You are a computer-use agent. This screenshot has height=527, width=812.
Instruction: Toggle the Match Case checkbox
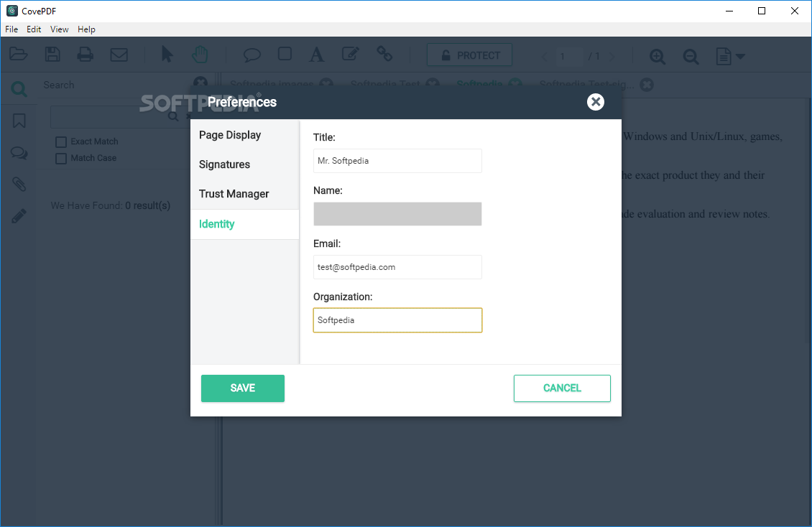(x=61, y=158)
